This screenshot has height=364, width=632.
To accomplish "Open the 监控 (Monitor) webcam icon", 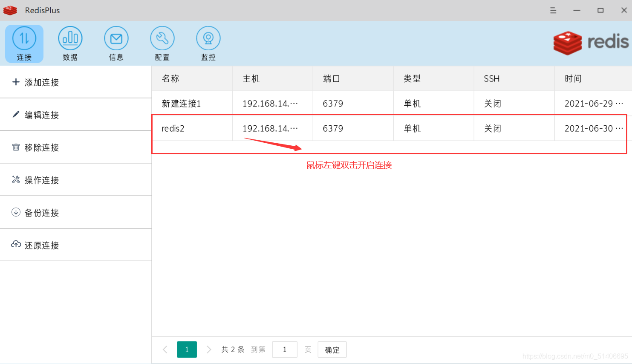I will tap(208, 43).
